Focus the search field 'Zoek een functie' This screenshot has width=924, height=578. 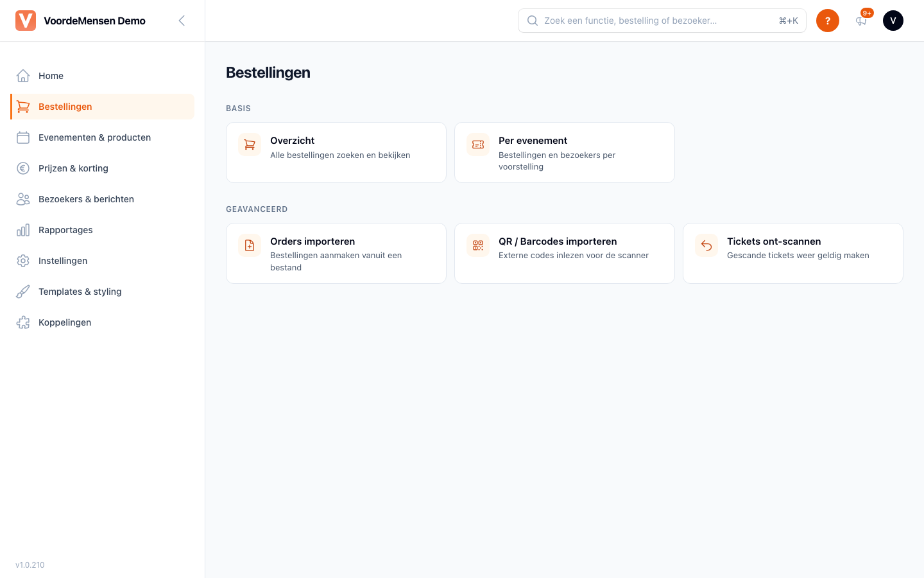[662, 21]
